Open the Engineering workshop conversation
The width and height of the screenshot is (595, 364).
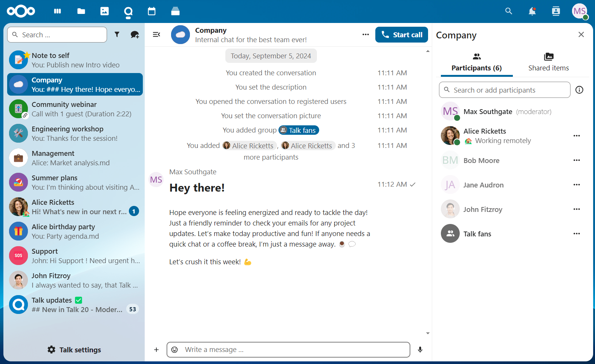coord(75,134)
